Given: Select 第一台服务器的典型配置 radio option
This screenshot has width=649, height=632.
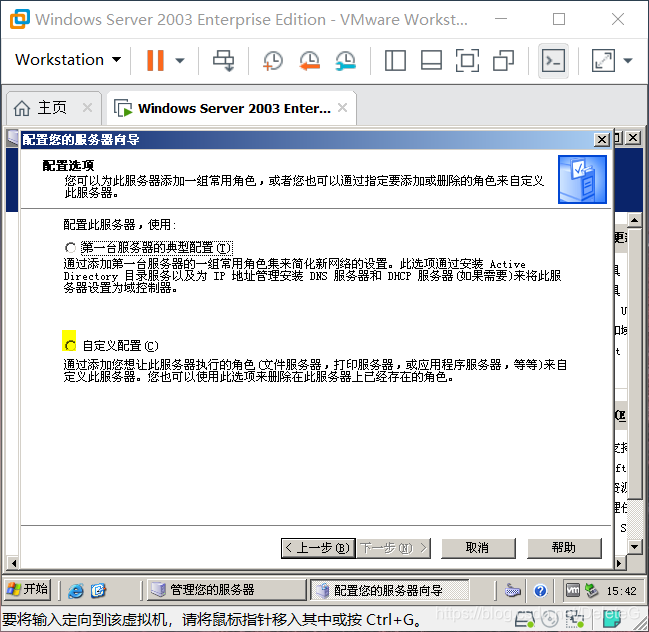Looking at the screenshot, I should (x=70, y=248).
